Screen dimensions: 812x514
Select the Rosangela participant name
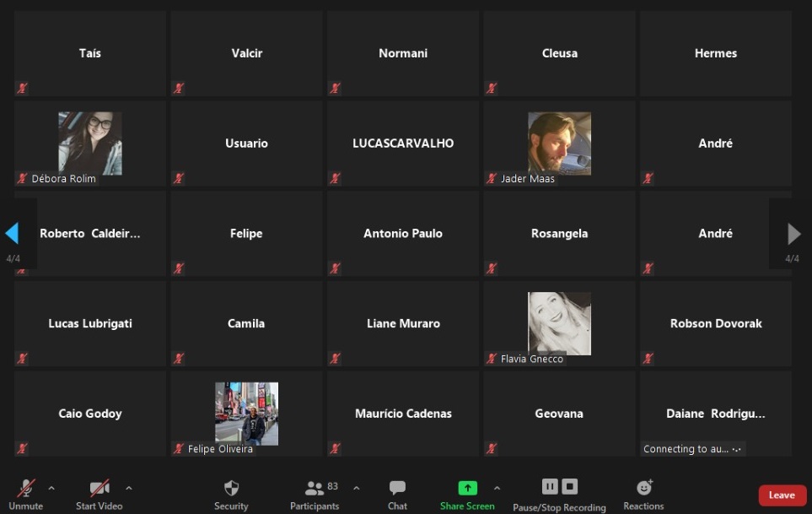(559, 234)
